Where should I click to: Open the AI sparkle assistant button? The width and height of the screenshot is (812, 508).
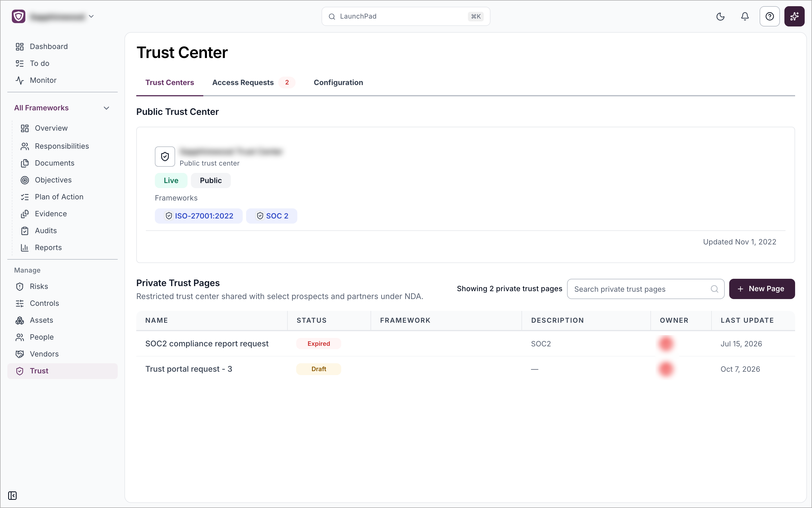[794, 16]
